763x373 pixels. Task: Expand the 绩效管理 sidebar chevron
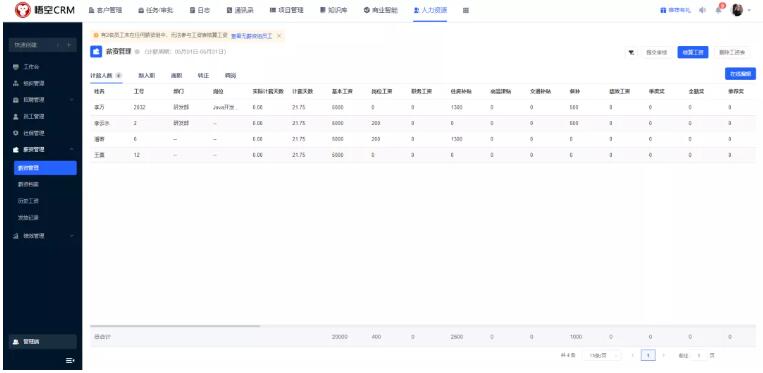72,236
